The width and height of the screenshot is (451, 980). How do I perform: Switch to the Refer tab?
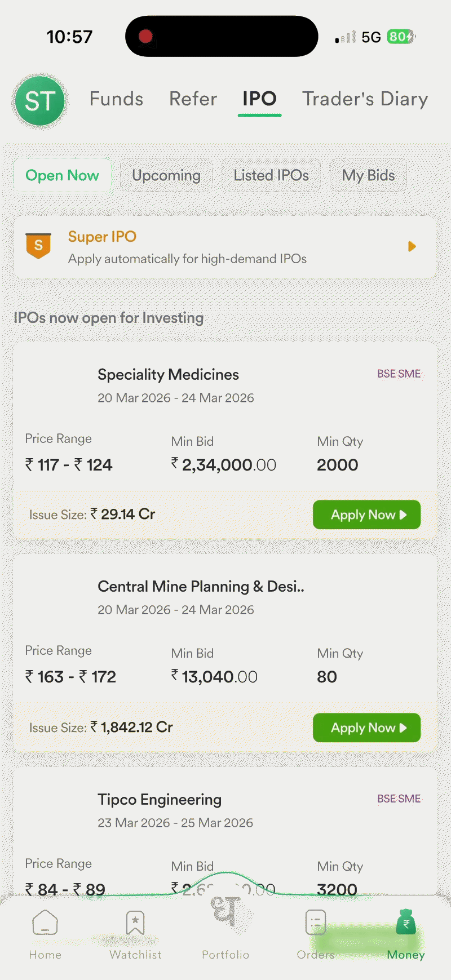click(x=193, y=99)
